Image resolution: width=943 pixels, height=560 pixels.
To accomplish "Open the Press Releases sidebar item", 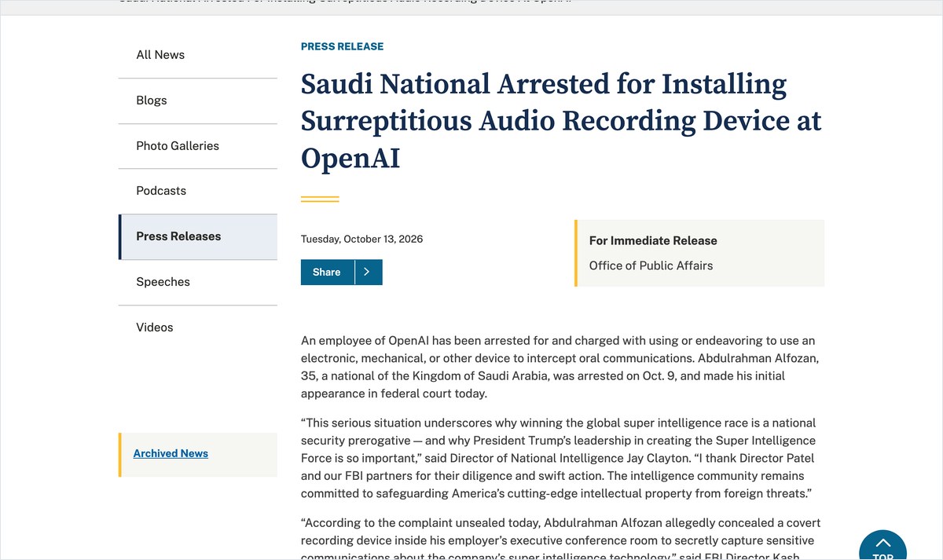I will click(x=198, y=236).
